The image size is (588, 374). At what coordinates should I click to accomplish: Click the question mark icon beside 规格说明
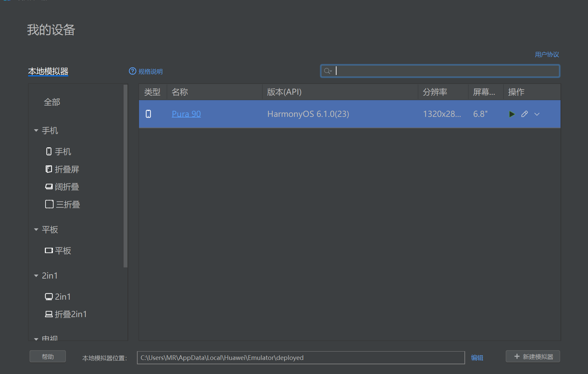tap(133, 71)
